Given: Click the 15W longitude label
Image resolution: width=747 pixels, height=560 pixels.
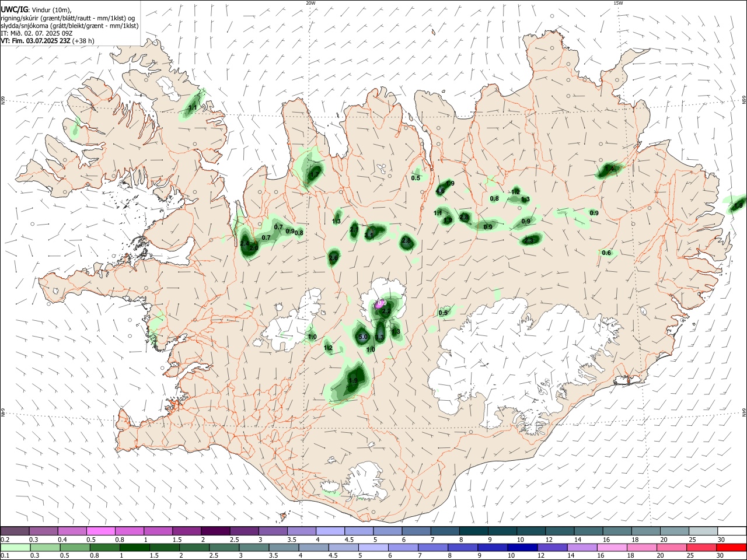Looking at the screenshot, I should (x=618, y=3).
